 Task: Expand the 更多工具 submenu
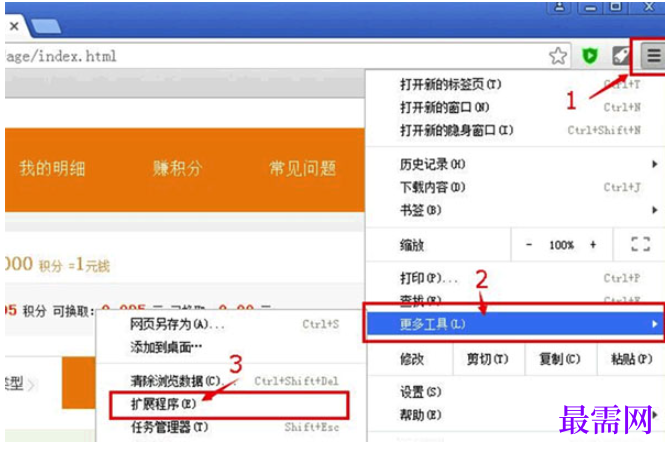click(x=515, y=324)
